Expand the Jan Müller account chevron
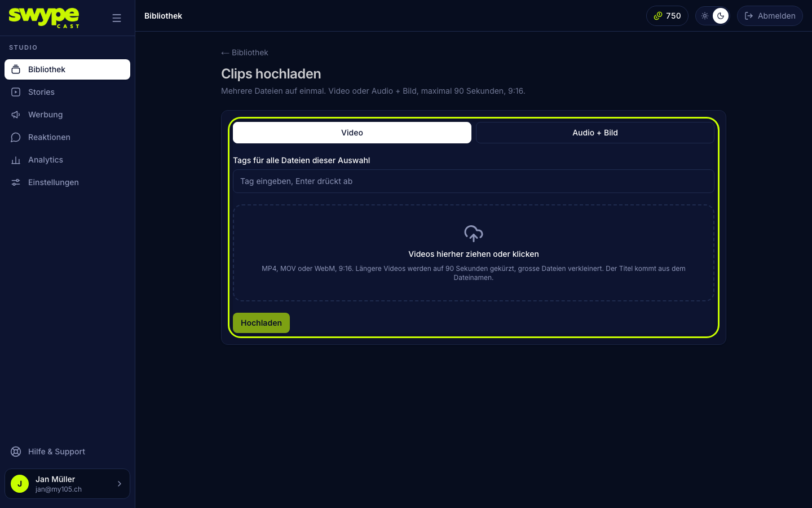Viewport: 812px width, 508px height. click(119, 484)
